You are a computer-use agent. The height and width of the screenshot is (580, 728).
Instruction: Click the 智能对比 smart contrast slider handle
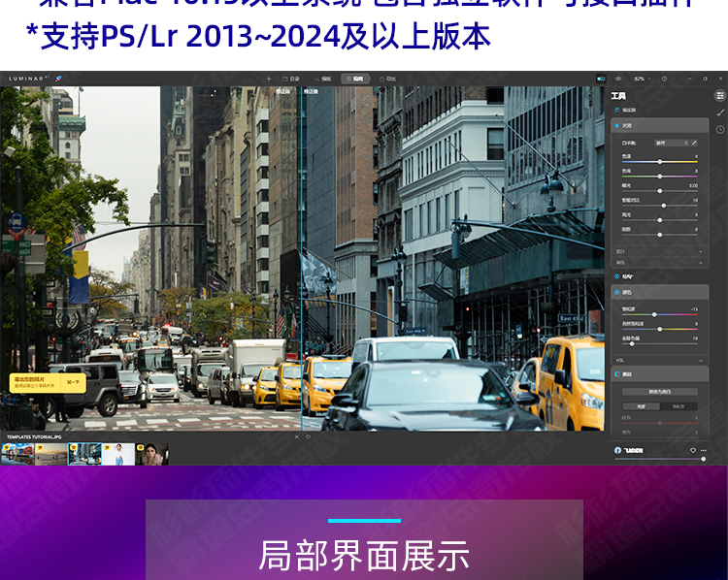pyautogui.click(x=664, y=206)
